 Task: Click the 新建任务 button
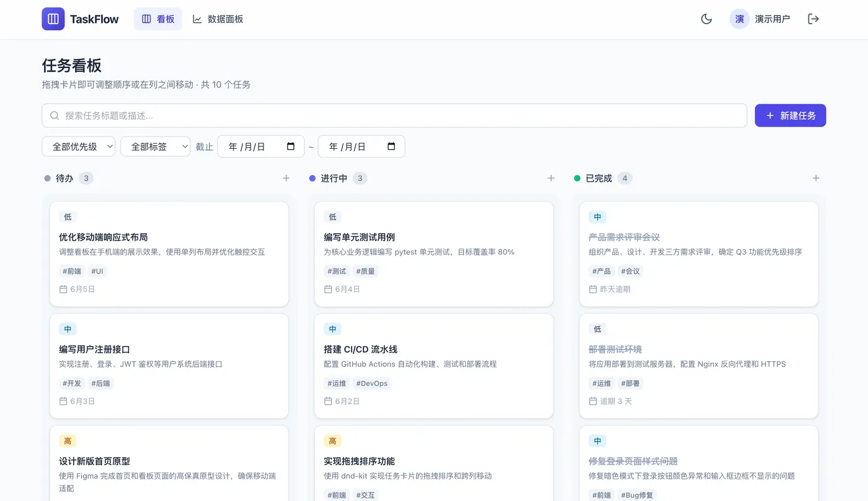tap(790, 115)
